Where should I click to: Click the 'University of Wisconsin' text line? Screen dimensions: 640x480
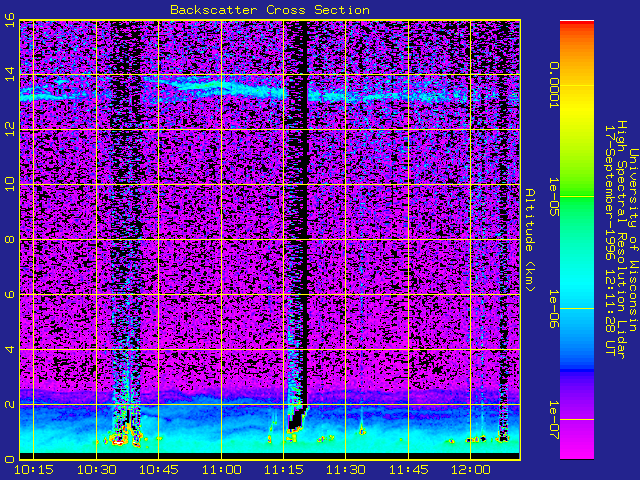click(633, 240)
